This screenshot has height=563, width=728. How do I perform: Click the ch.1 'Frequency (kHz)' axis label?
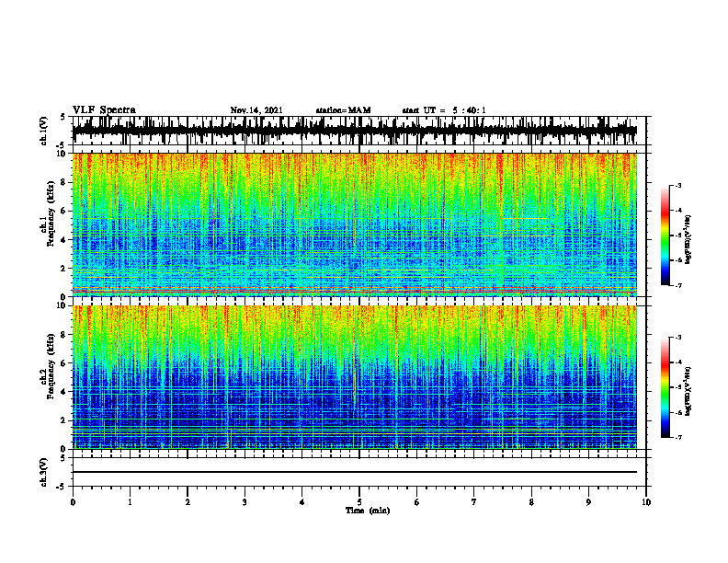(x=51, y=213)
